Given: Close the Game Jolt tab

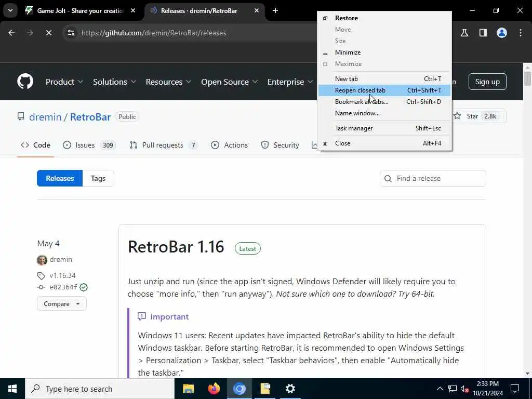Looking at the screenshot, I should 133,10.
